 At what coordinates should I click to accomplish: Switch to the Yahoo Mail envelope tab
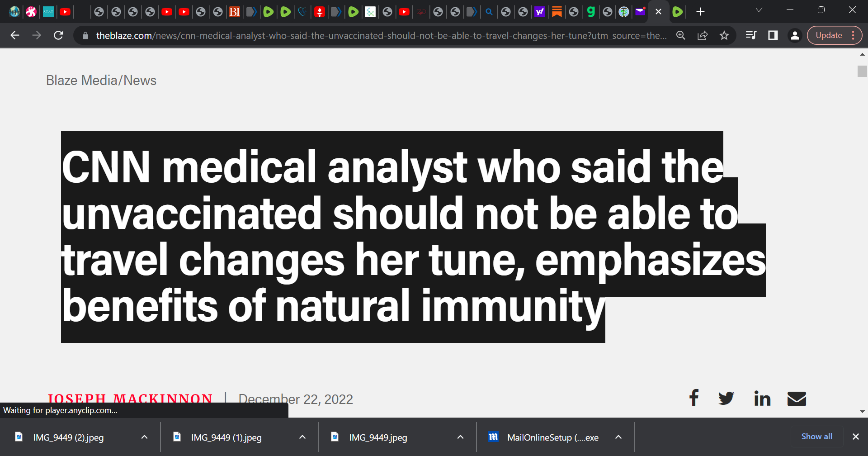coord(641,12)
